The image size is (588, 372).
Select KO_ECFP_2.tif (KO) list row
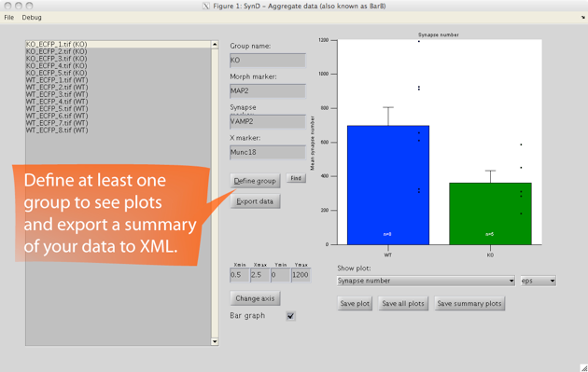[119, 51]
